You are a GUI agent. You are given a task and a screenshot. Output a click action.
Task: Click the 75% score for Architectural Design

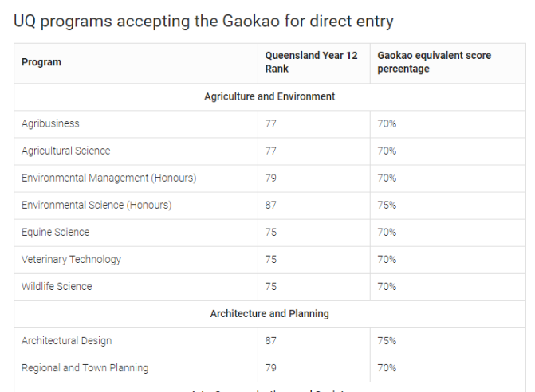[387, 340]
